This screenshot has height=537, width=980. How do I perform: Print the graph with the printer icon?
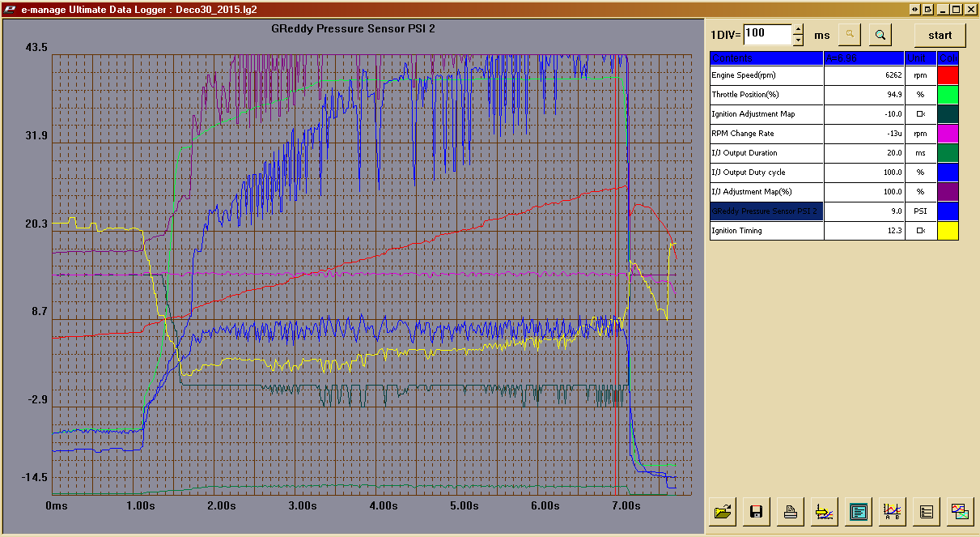[791, 511]
